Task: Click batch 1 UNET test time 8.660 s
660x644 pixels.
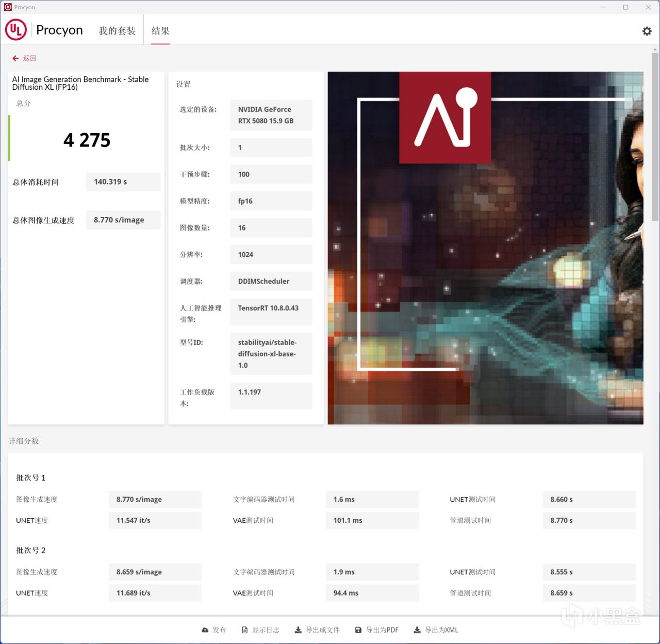Action: [x=589, y=500]
